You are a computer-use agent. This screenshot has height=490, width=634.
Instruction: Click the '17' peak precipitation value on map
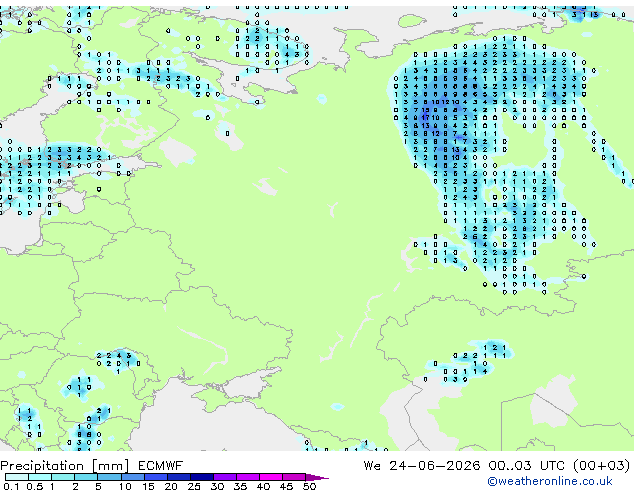coord(425,118)
